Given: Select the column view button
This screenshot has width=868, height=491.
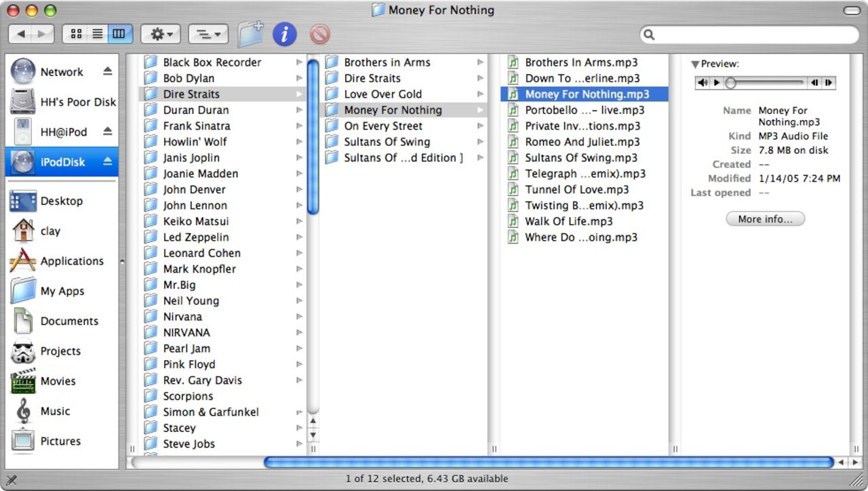Looking at the screenshot, I should (119, 34).
